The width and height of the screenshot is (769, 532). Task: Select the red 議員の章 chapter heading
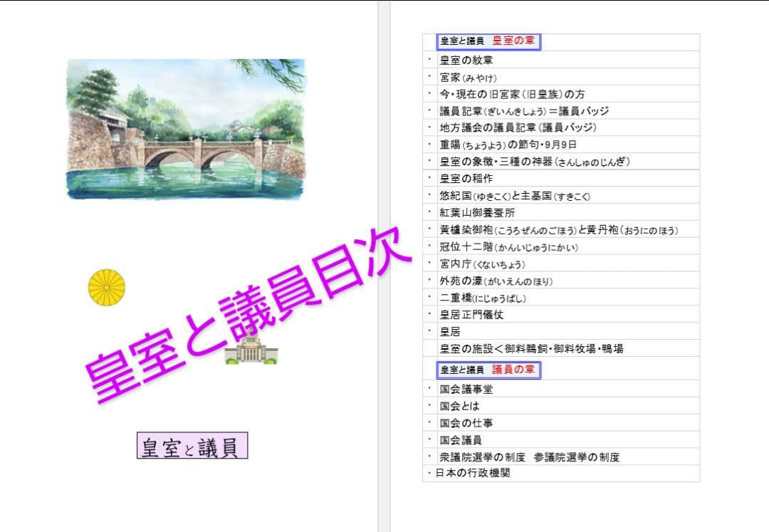pos(513,370)
